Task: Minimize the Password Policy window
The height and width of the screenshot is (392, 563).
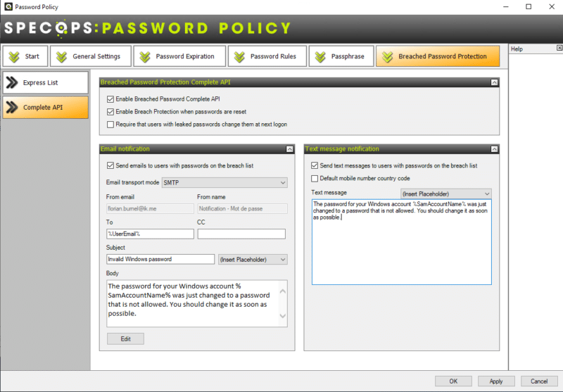Action: pos(506,7)
